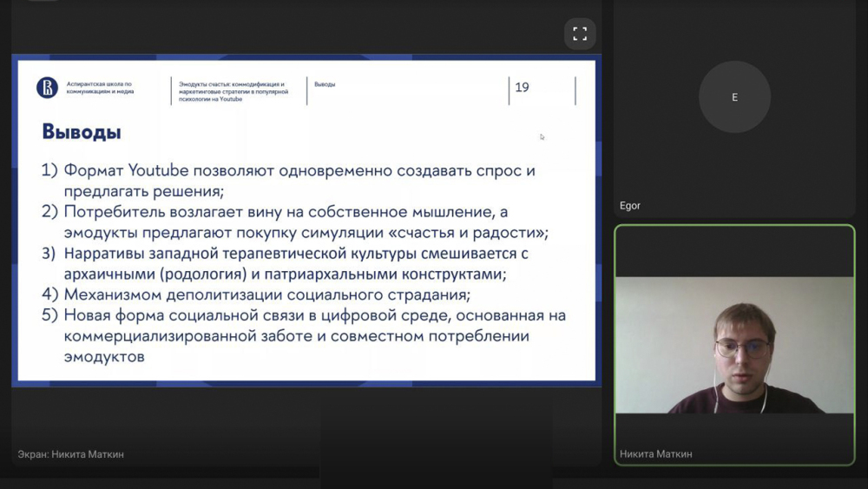The height and width of the screenshot is (489, 868).
Task: Expand shared screen with the fullscreen icon
Action: pyautogui.click(x=580, y=34)
